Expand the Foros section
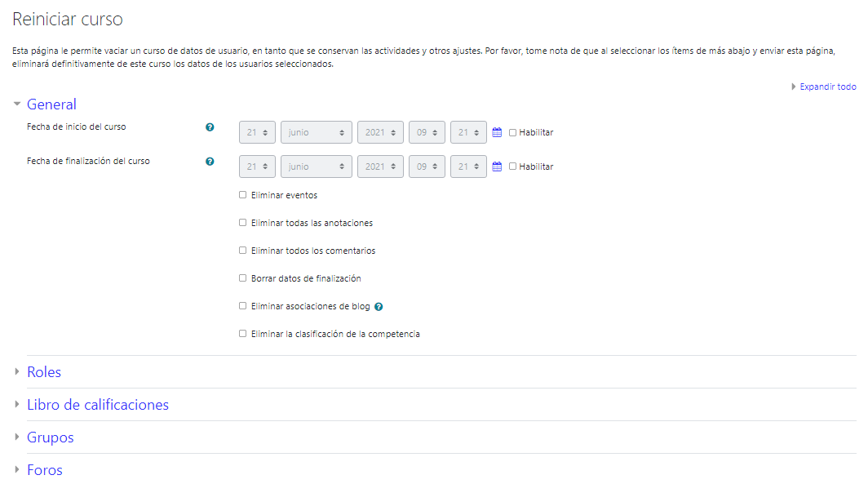 44,470
